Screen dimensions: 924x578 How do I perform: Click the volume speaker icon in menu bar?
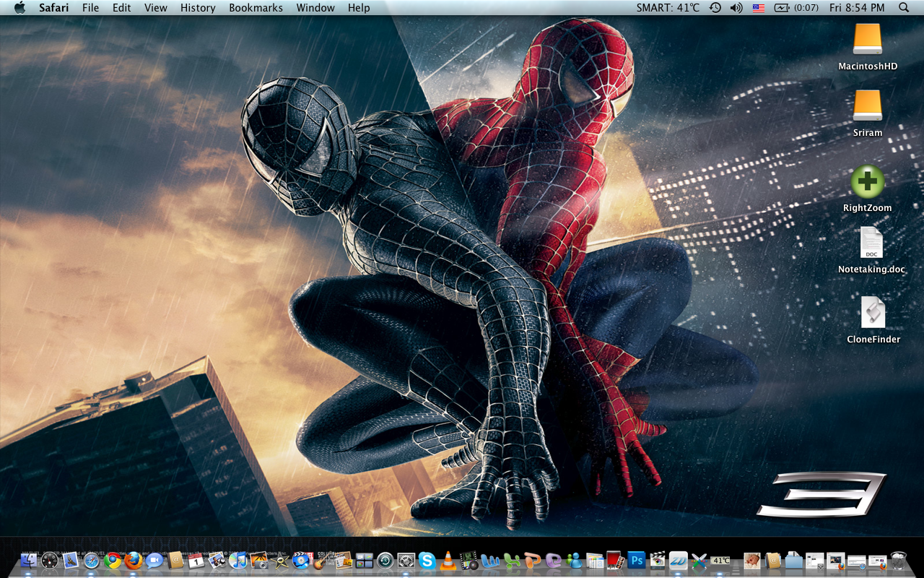pyautogui.click(x=736, y=8)
